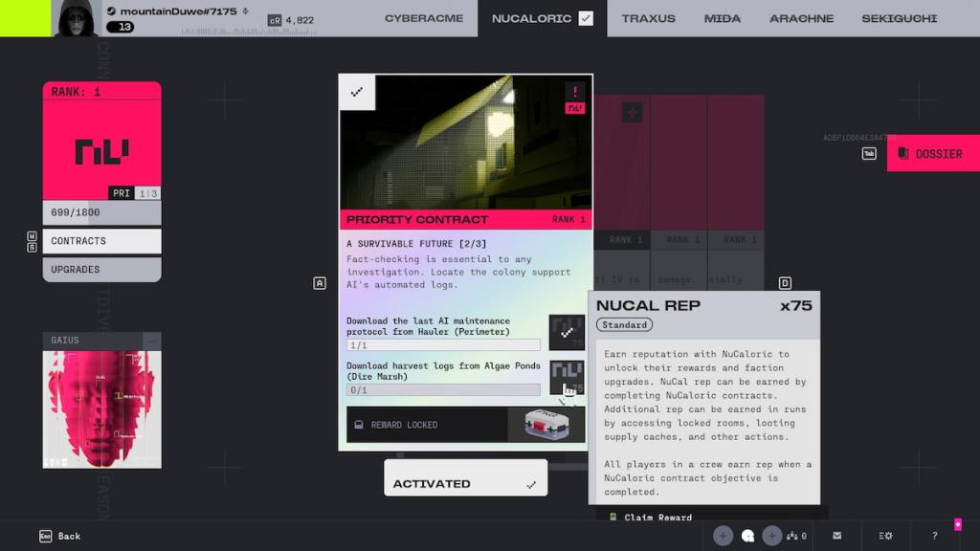
Task: Click the GAIUS portrait thumbnail
Action: tap(101, 409)
